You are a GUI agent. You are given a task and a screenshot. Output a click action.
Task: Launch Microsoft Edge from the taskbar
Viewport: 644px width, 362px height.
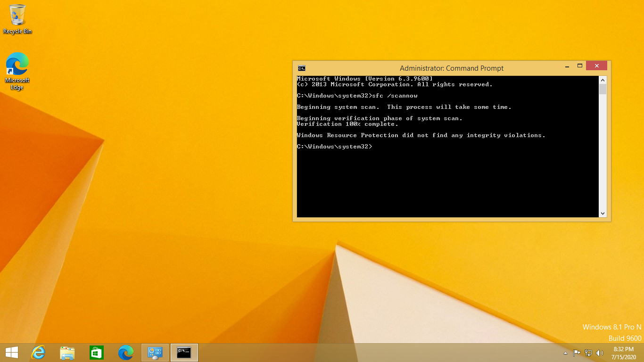click(126, 352)
